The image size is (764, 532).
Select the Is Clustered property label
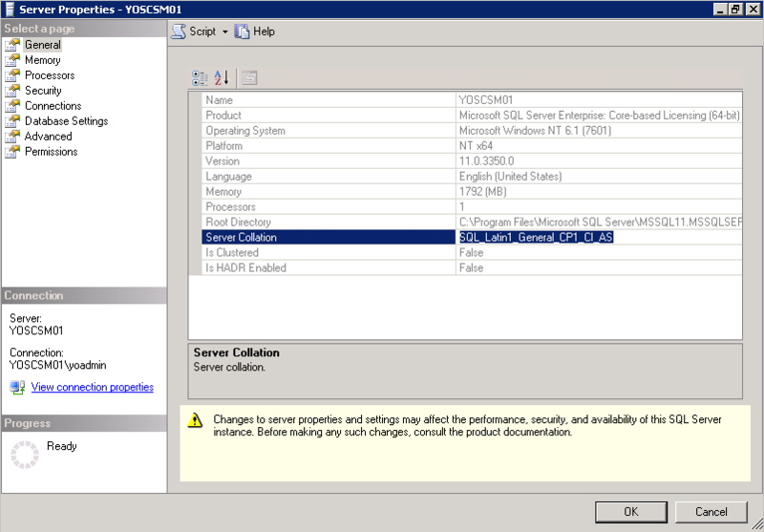232,252
